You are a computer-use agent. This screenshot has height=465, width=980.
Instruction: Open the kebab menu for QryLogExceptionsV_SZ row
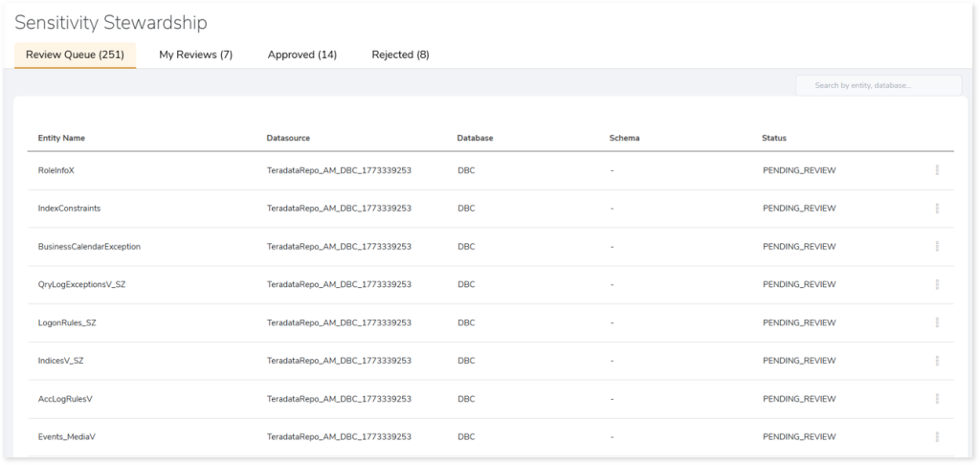pos(937,285)
